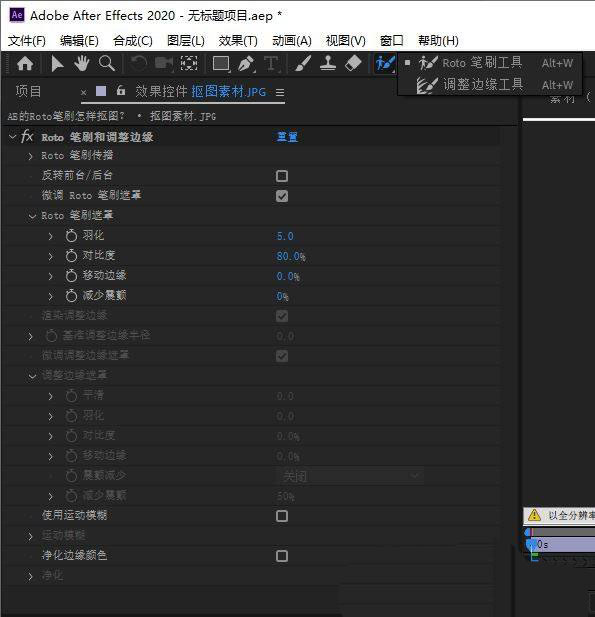
Task: Toggle the 微调调整边缘遮罩 checkbox
Action: coord(282,356)
